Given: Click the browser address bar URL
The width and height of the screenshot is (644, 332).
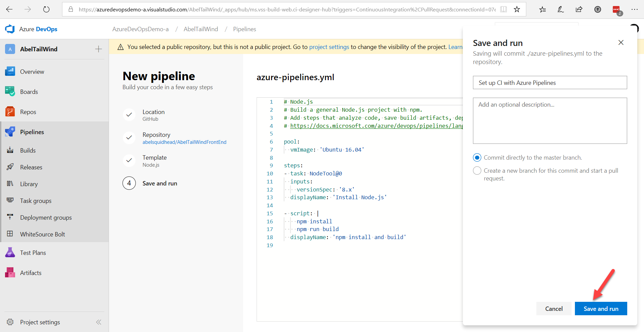Looking at the screenshot, I should [x=287, y=9].
